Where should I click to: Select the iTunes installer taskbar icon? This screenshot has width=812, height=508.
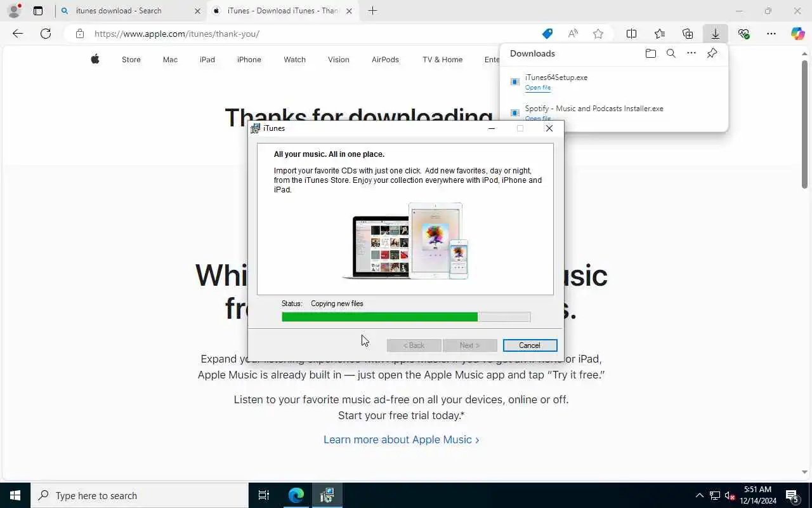click(x=327, y=495)
